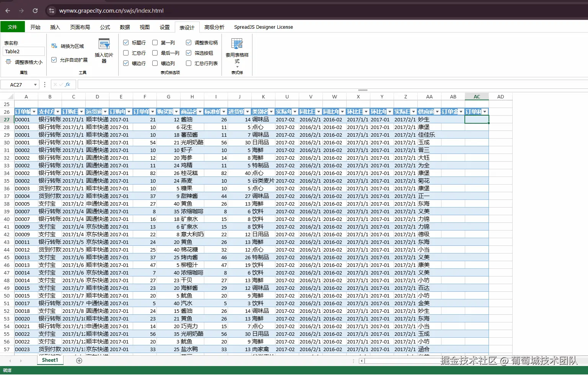Click the 插入切片器 slicer icon
Screen dimensions: 588x376
point(104,44)
